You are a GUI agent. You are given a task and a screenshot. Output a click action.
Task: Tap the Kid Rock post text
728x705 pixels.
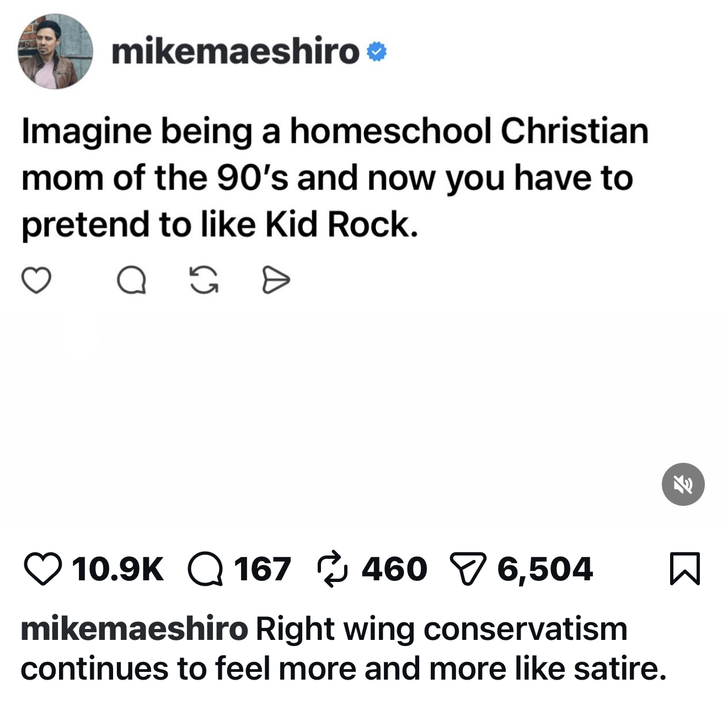click(x=335, y=178)
